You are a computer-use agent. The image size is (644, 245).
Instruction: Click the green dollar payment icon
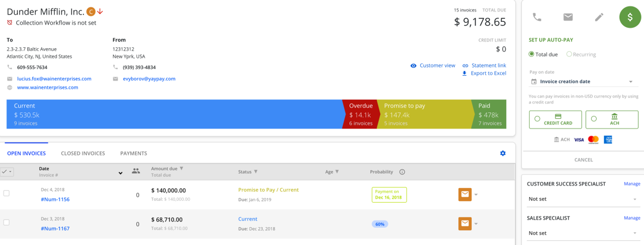pyautogui.click(x=630, y=17)
